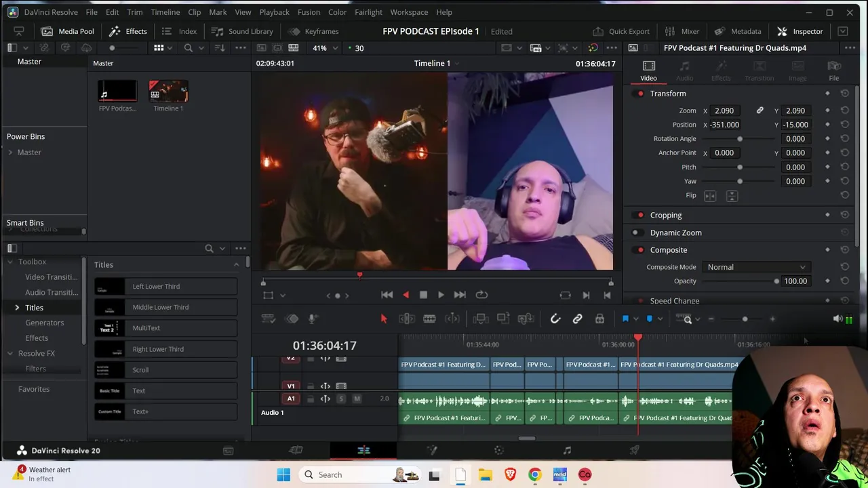868x488 pixels.
Task: Solo the A1 audio track
Action: [341, 399]
